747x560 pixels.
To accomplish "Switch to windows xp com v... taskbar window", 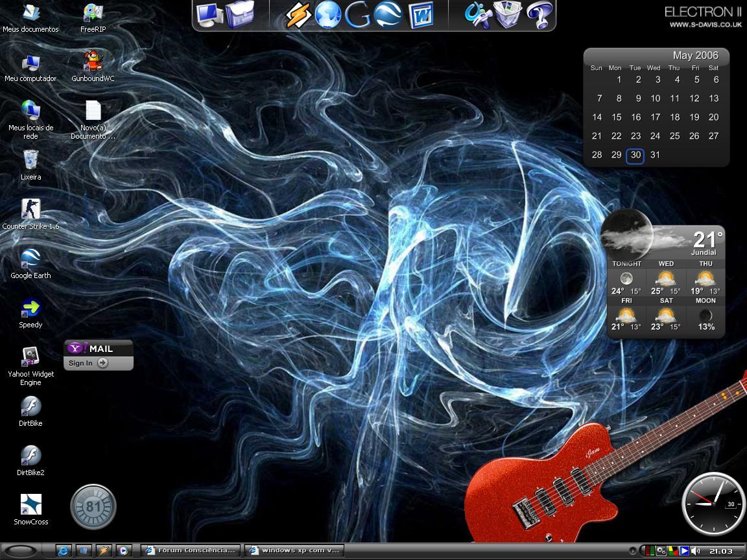I will pos(294,550).
